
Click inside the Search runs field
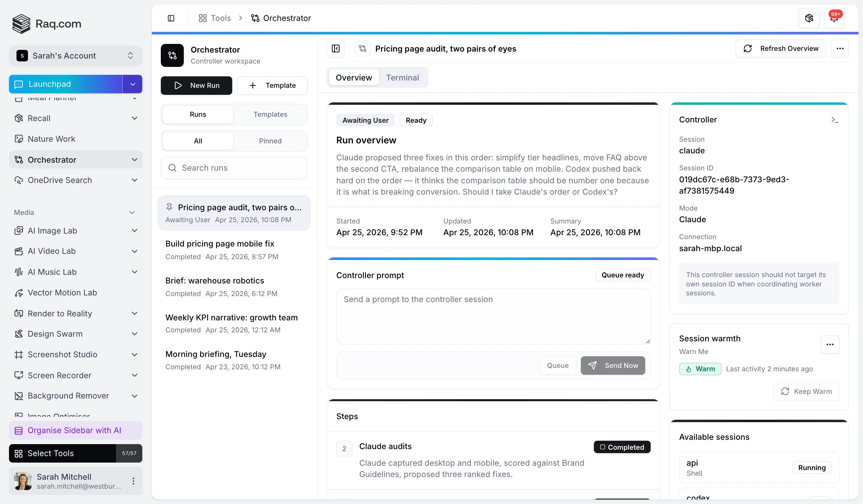[234, 168]
